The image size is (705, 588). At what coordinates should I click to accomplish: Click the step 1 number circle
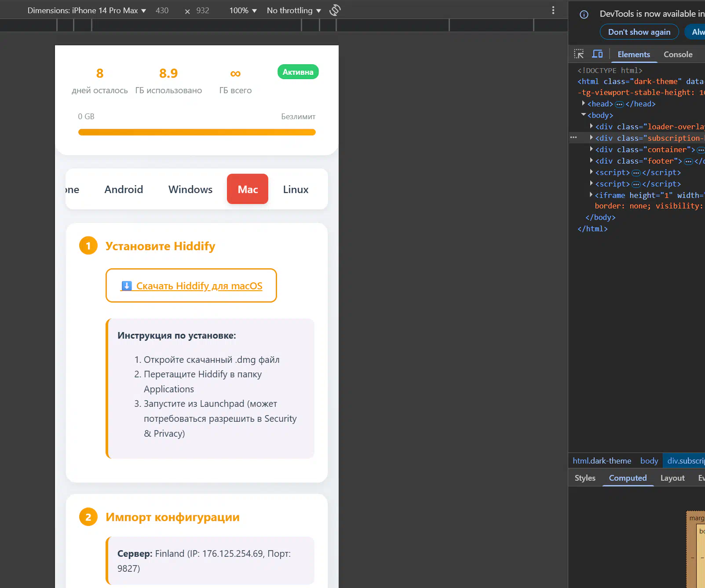(88, 246)
